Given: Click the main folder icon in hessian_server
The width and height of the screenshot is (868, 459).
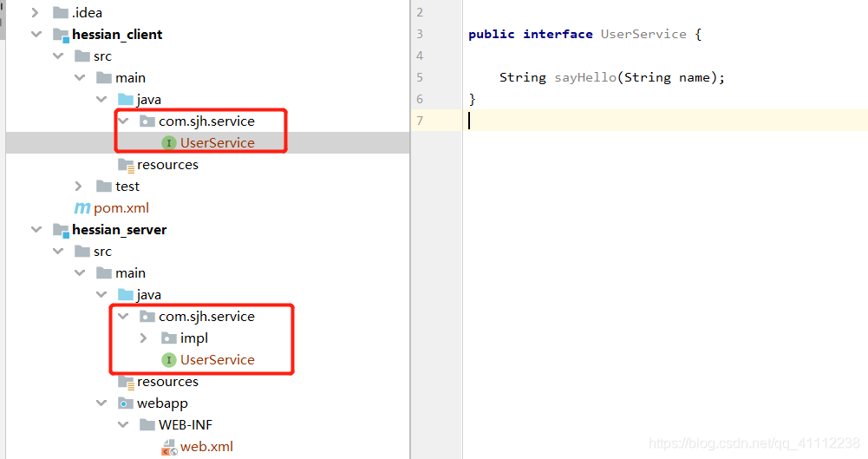Looking at the screenshot, I should pos(104,273).
